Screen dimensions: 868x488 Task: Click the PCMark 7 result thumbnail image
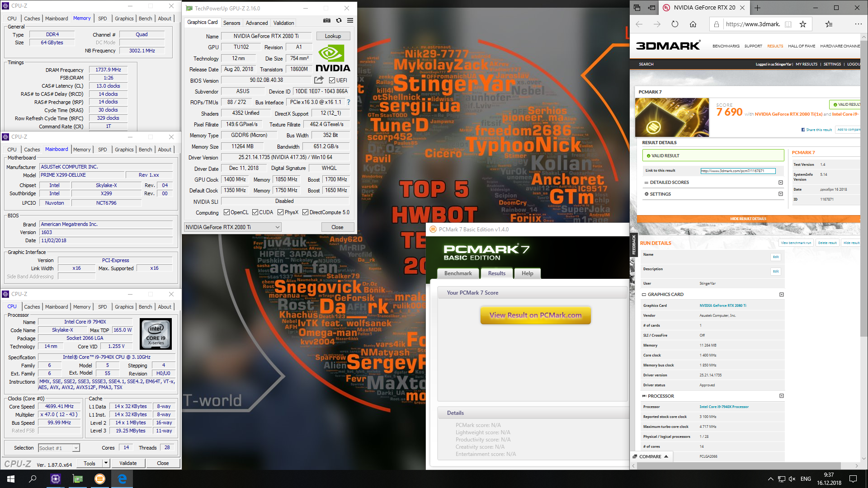coord(672,117)
